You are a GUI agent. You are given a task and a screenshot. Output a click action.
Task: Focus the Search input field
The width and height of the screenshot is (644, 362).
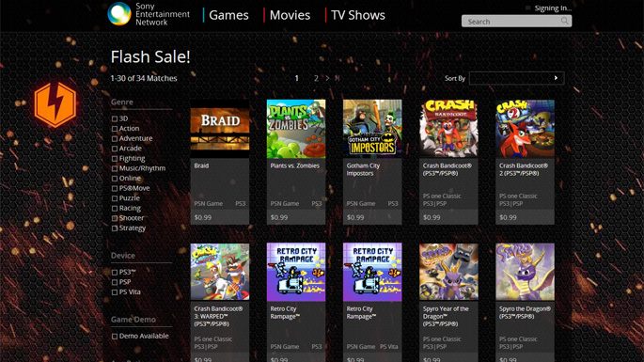tap(511, 22)
